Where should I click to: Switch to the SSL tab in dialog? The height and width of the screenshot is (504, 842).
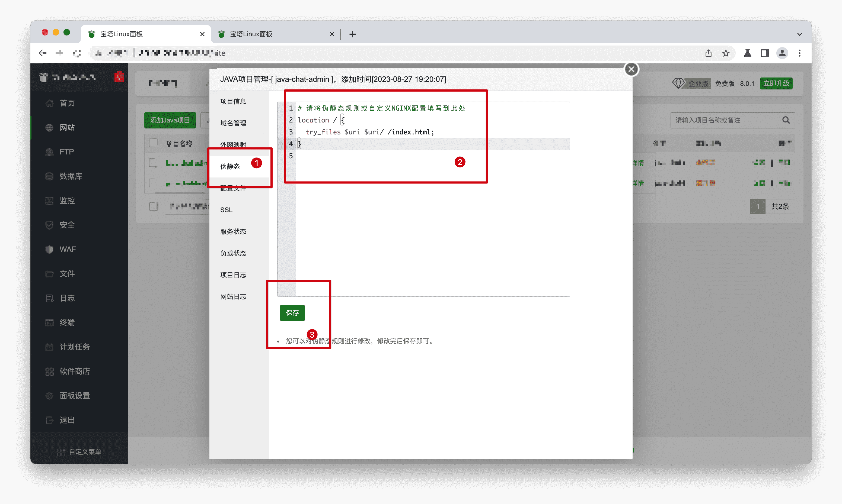[227, 210]
